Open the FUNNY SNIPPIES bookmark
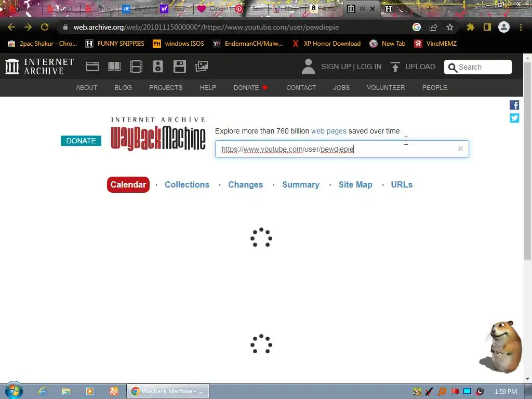The height and width of the screenshot is (399, 532). click(x=115, y=44)
